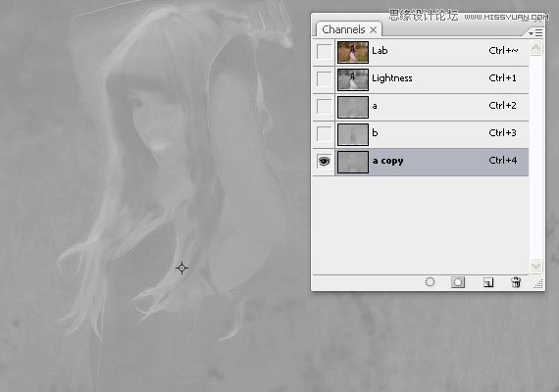Viewport: 559px width, 392px height.
Task: Show the Lab composite channel visibility box
Action: point(324,52)
